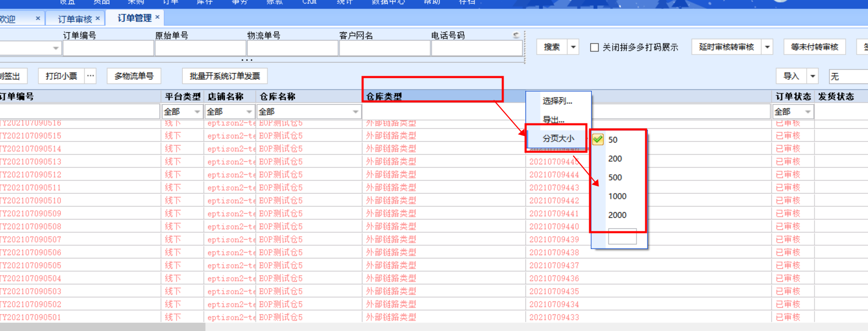Open the 店铺名称 filter dropdown
This screenshot has width=868, height=331.
click(x=249, y=112)
